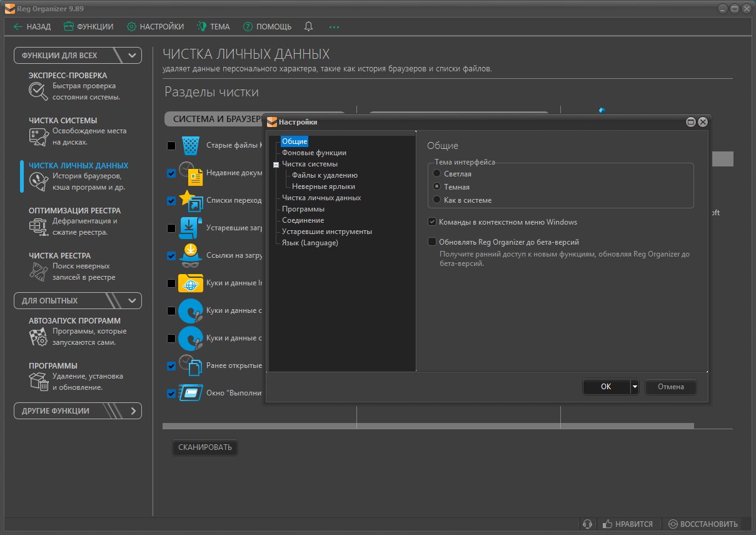Expand the Другие функции section

(132, 411)
